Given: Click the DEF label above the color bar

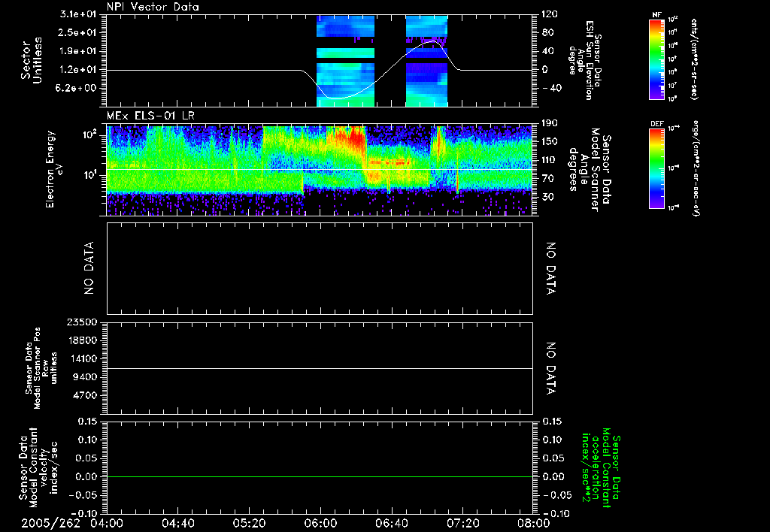Looking at the screenshot, I should (657, 124).
